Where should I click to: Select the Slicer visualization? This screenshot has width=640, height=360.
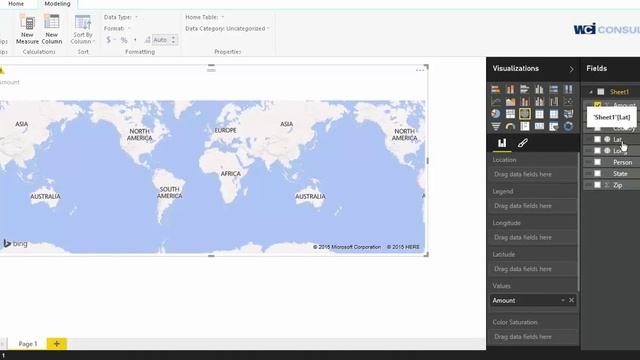click(554, 127)
